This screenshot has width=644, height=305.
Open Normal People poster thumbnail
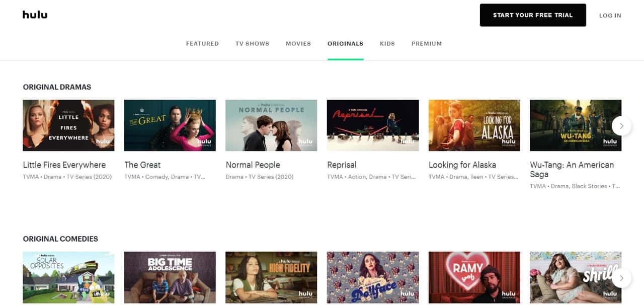tap(271, 125)
